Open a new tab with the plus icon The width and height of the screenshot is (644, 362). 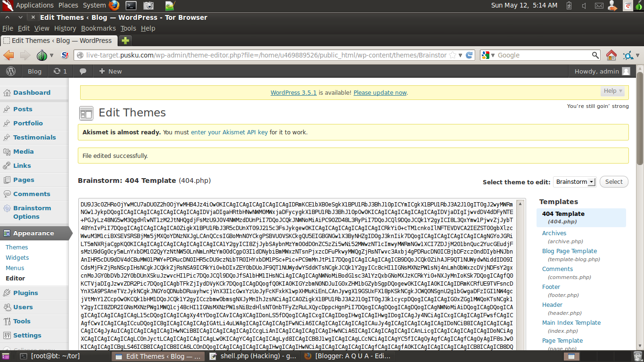point(125,41)
